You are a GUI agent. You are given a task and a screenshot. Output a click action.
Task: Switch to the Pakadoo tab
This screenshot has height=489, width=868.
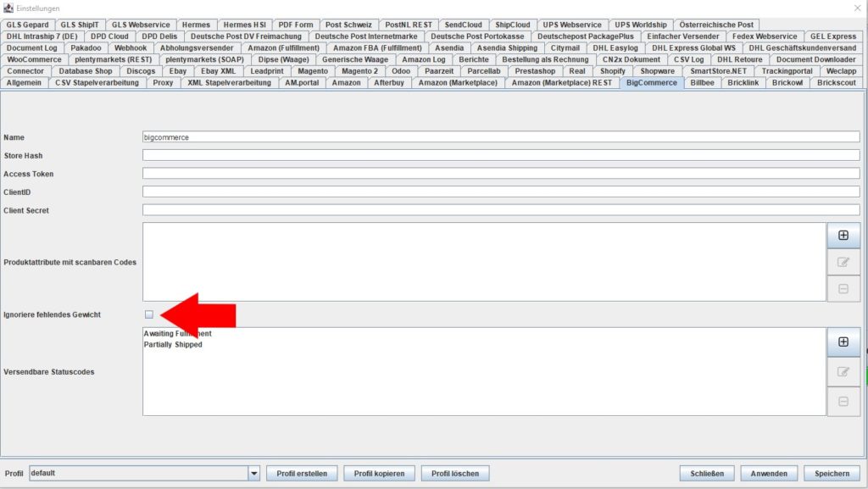click(86, 47)
